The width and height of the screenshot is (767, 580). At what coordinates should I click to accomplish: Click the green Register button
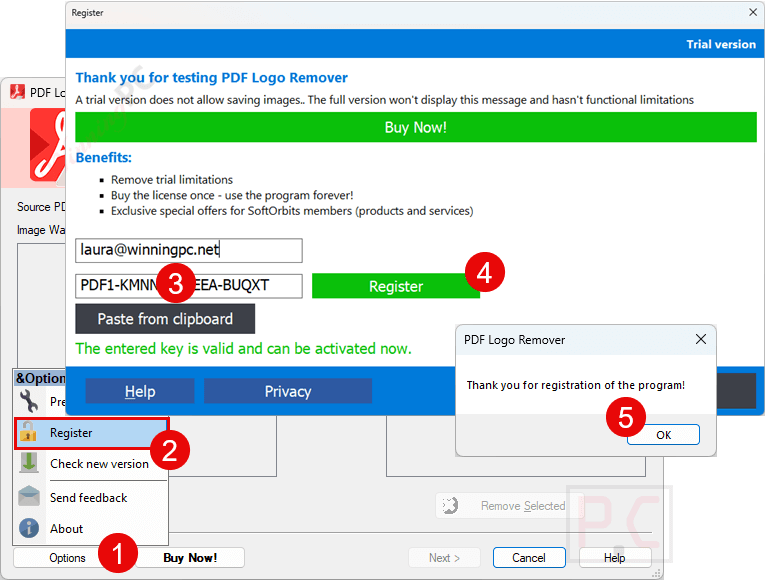click(x=396, y=286)
